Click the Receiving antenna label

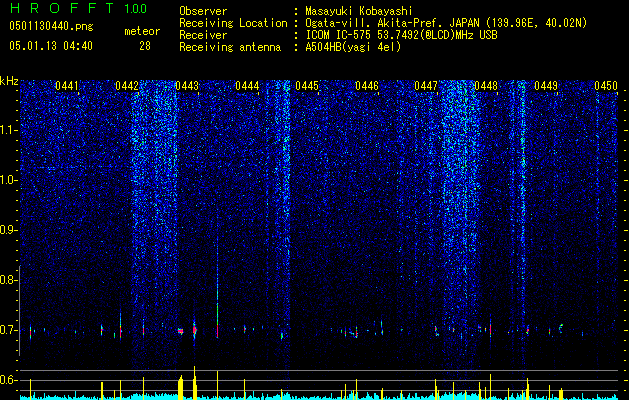click(230, 47)
